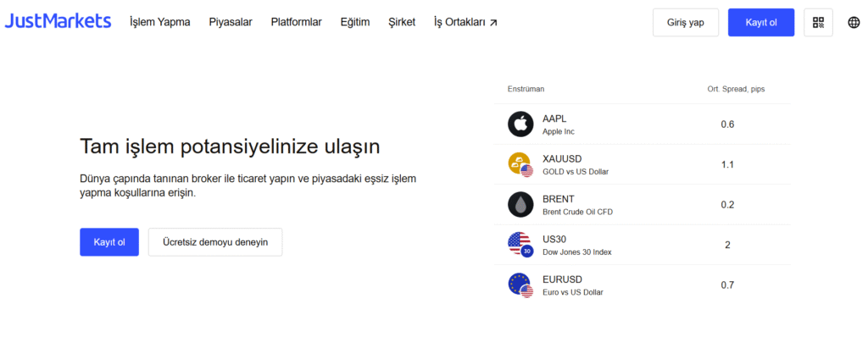The height and width of the screenshot is (337, 868).
Task: Select the EURUSD ticker text
Action: (x=563, y=280)
